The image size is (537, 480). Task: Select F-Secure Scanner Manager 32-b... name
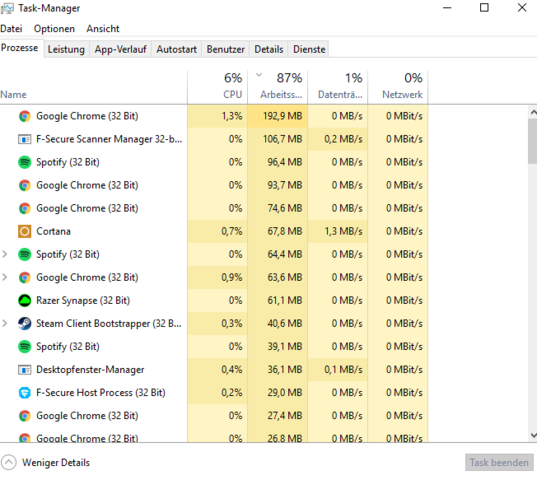109,139
